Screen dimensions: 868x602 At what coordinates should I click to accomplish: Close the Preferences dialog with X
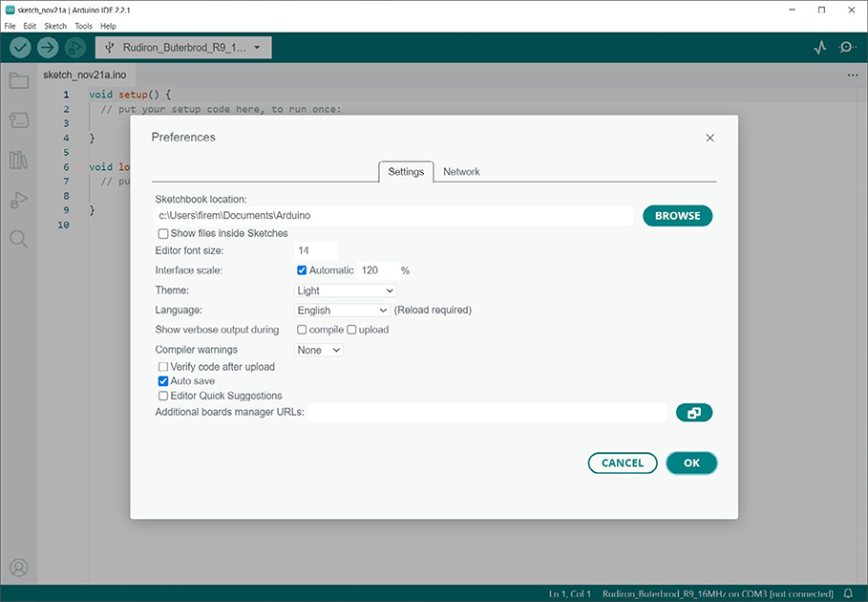point(710,138)
